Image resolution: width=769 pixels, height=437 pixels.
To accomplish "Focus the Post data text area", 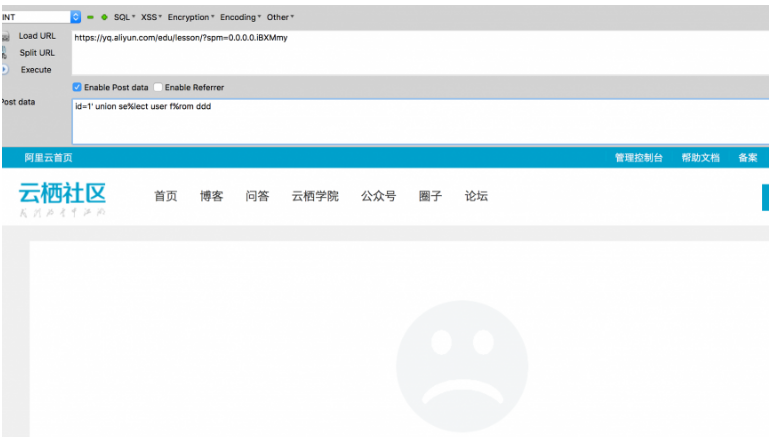I will [x=420, y=122].
